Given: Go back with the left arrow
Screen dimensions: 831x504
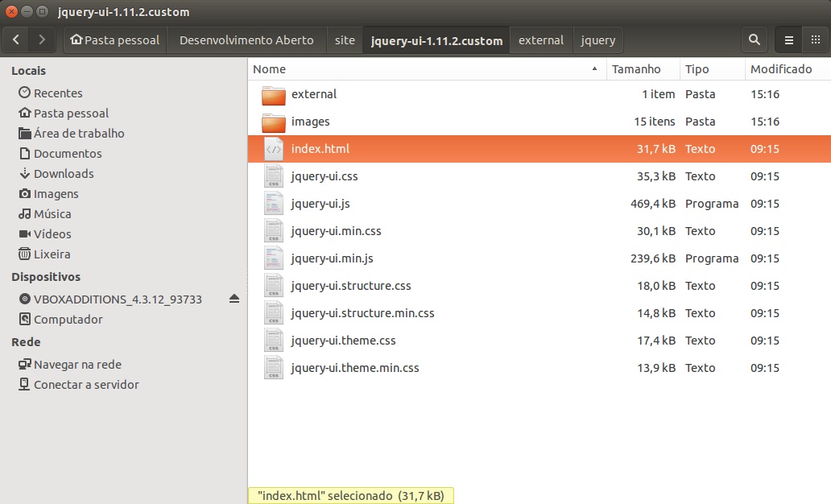Looking at the screenshot, I should (x=17, y=39).
